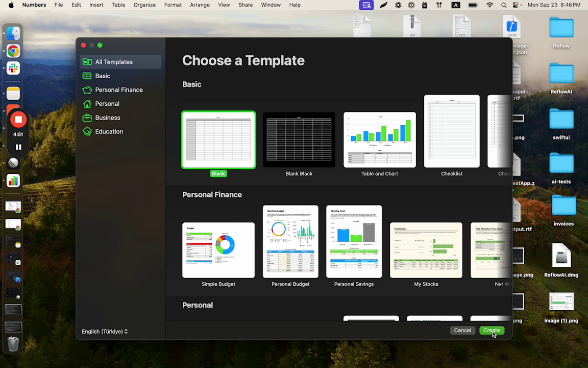Choose the Blank template thumbnail
This screenshot has width=588, height=368.
click(218, 140)
